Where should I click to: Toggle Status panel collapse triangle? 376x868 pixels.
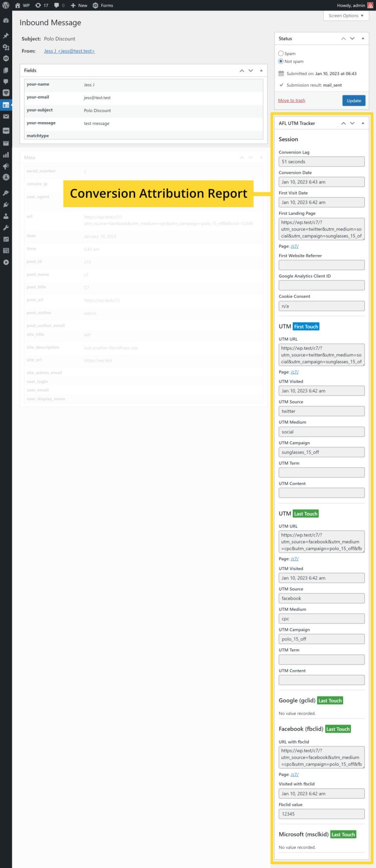[363, 39]
